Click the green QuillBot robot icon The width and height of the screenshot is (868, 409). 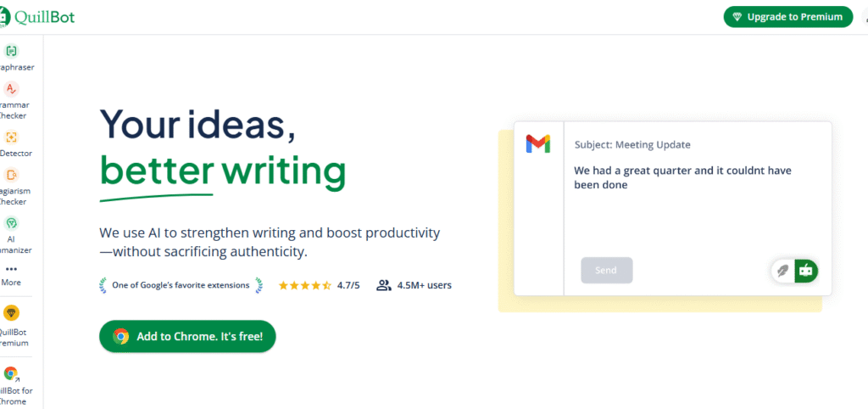pyautogui.click(x=806, y=271)
